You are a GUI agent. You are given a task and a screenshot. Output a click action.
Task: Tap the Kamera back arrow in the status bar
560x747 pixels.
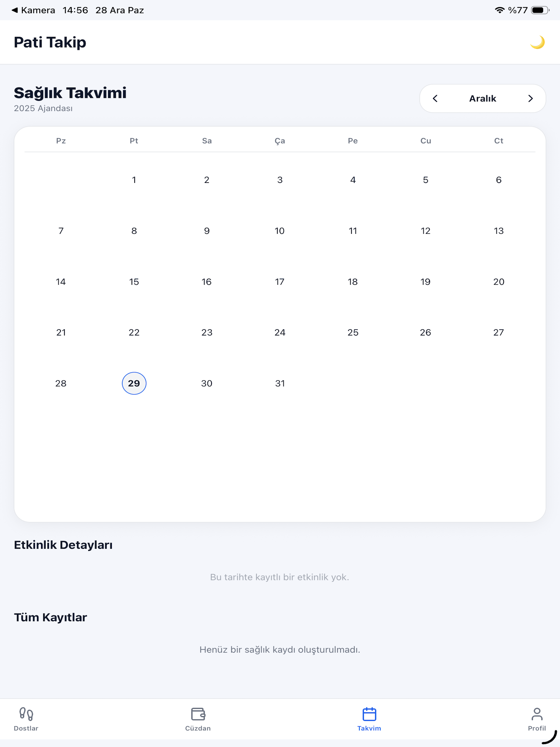[14, 10]
